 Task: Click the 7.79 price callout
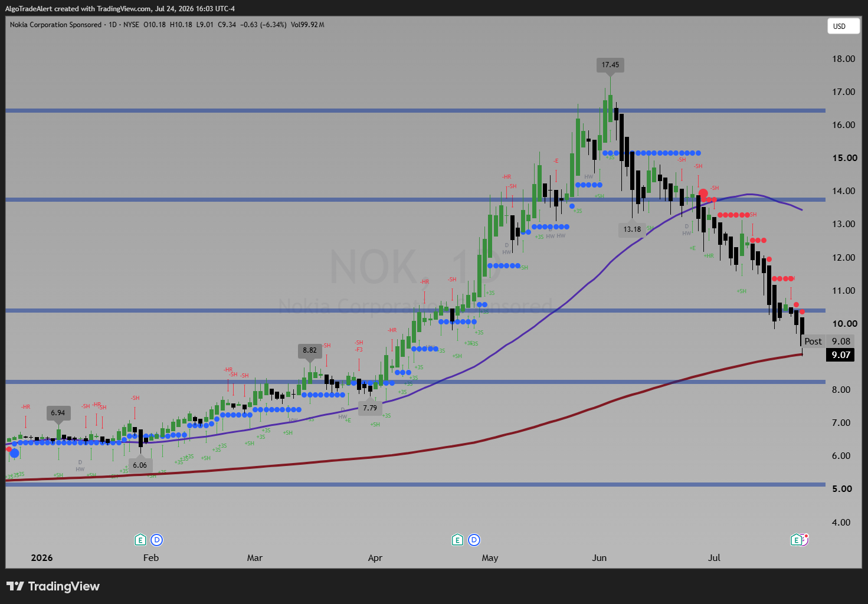[370, 408]
